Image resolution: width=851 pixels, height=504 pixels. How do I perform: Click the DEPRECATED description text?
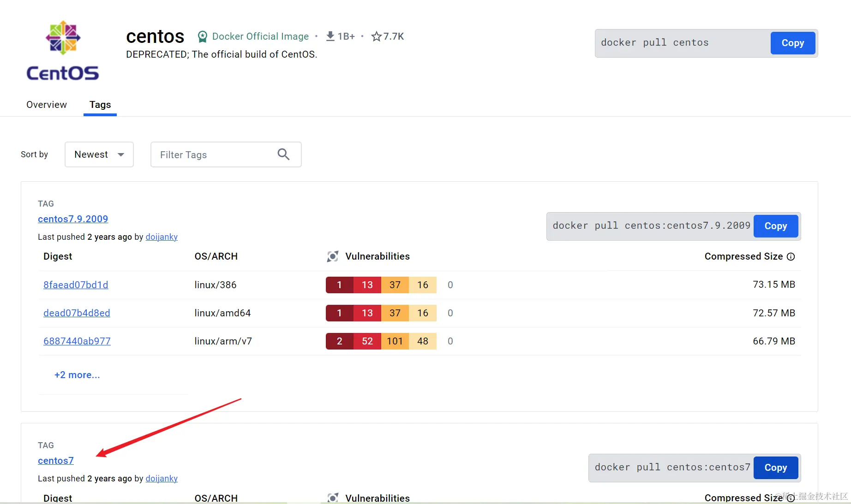point(222,54)
